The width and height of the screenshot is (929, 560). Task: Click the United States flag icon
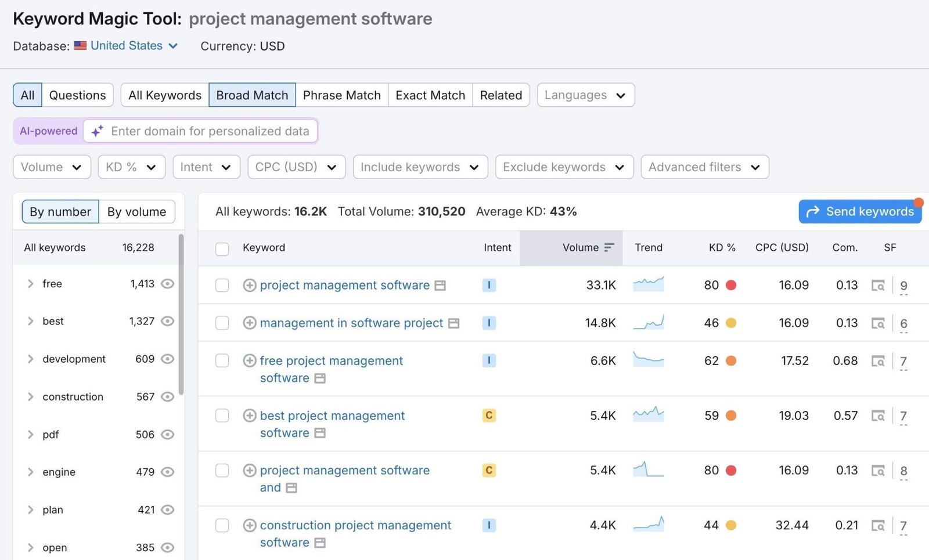[x=80, y=46]
